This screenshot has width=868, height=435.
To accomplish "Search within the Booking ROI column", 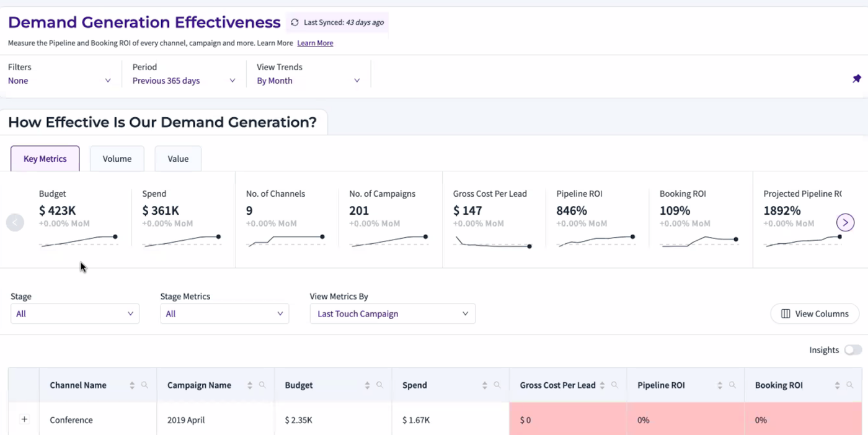I will [850, 385].
